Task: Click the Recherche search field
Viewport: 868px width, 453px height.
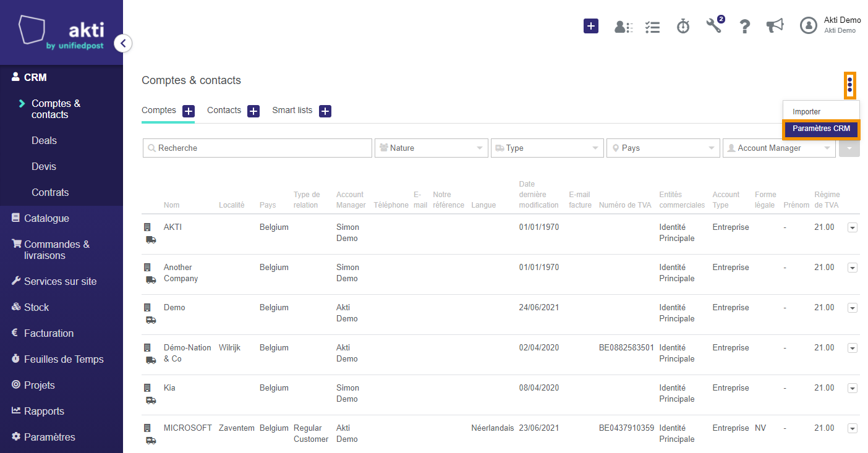Action: pyautogui.click(x=257, y=148)
